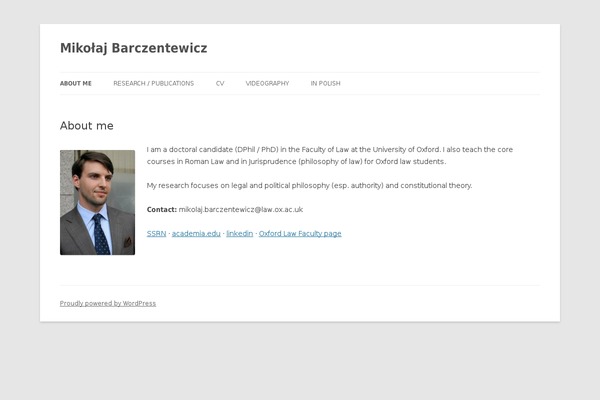
Task: Open the SSRN profile link
Action: [156, 234]
